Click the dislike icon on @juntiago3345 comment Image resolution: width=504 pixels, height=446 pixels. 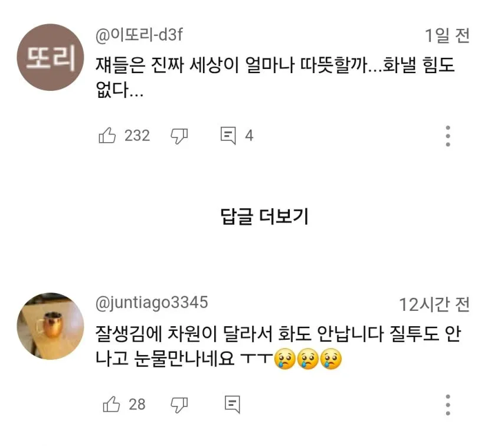tap(179, 404)
